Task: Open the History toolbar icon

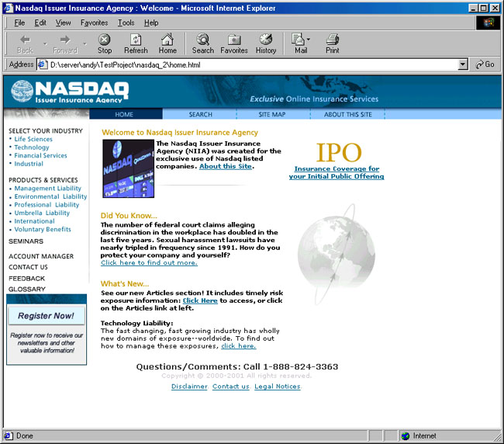Action: 266,43
